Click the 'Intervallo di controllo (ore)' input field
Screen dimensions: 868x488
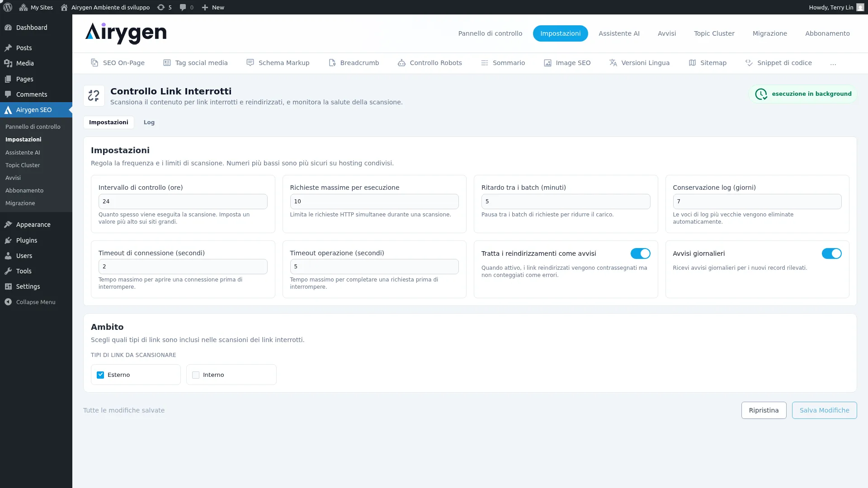coord(183,202)
